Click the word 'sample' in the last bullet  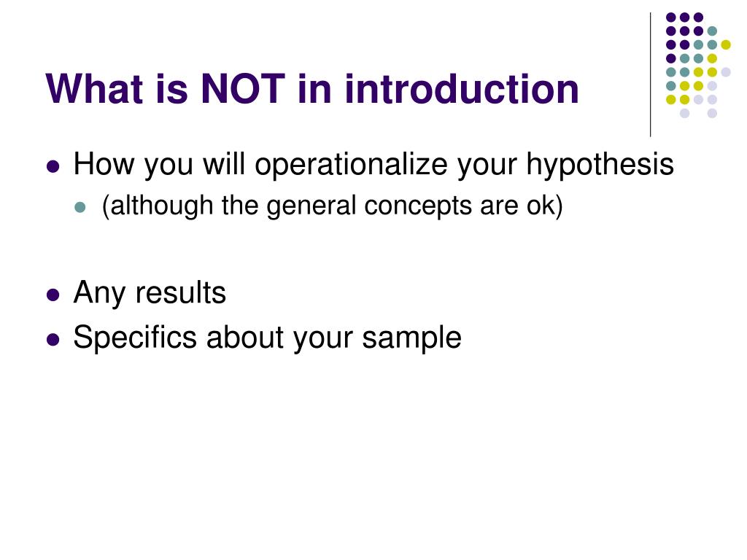[411, 338]
